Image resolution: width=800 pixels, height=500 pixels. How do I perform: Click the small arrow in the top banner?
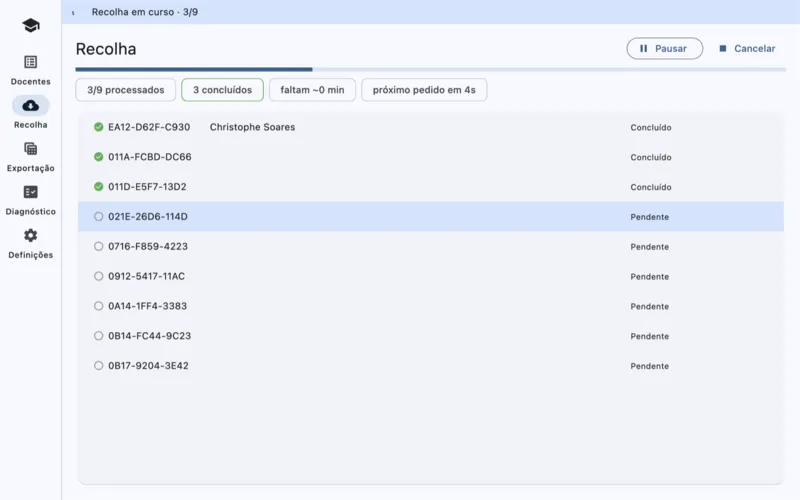coord(73,13)
